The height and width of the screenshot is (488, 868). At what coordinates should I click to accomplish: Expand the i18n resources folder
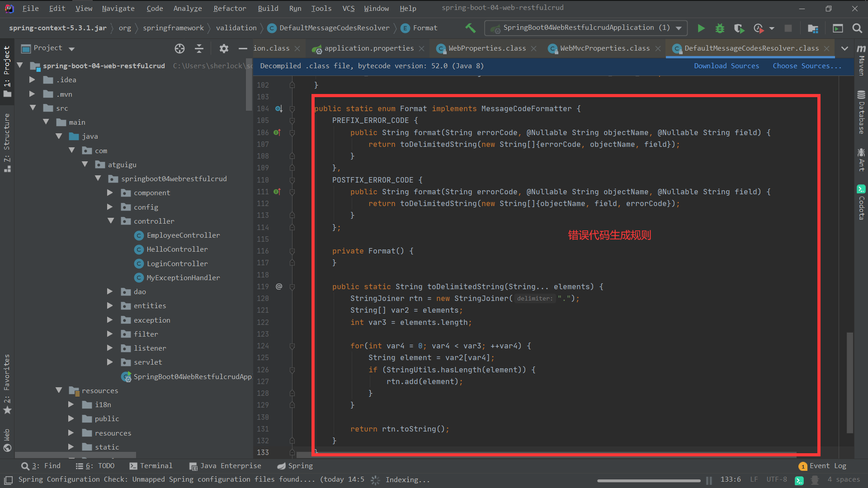71,404
